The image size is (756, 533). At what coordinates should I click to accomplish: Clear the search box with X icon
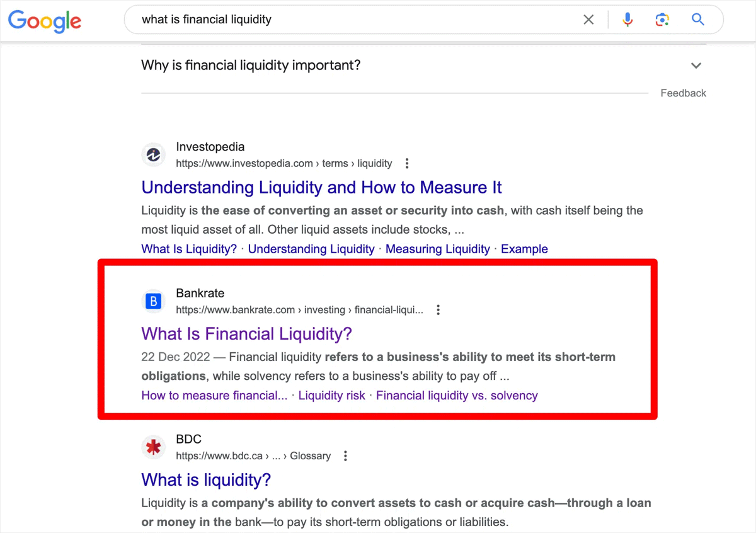coord(588,20)
